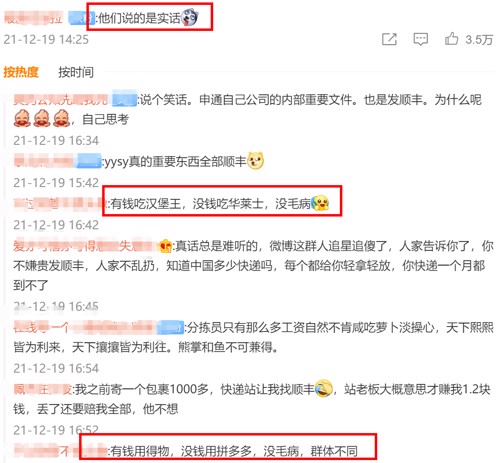Open blurred username of 申通 comment author
The height and width of the screenshot is (463, 500).
pos(61,99)
